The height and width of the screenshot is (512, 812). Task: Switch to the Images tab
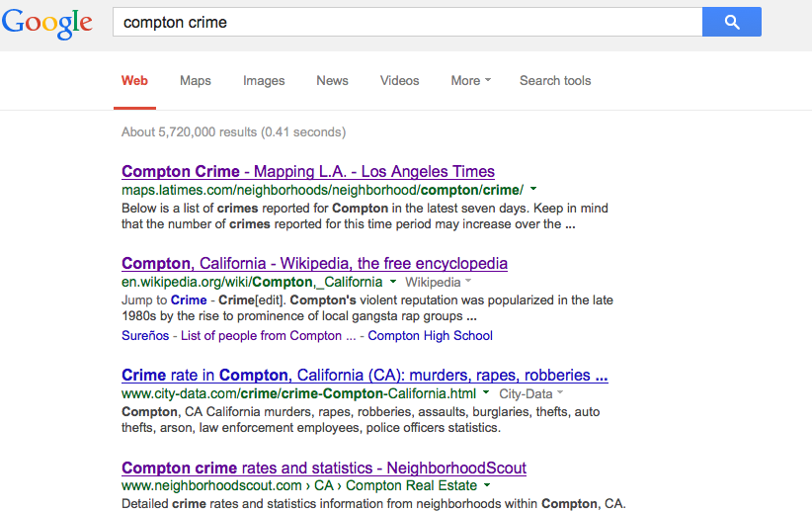tap(264, 81)
